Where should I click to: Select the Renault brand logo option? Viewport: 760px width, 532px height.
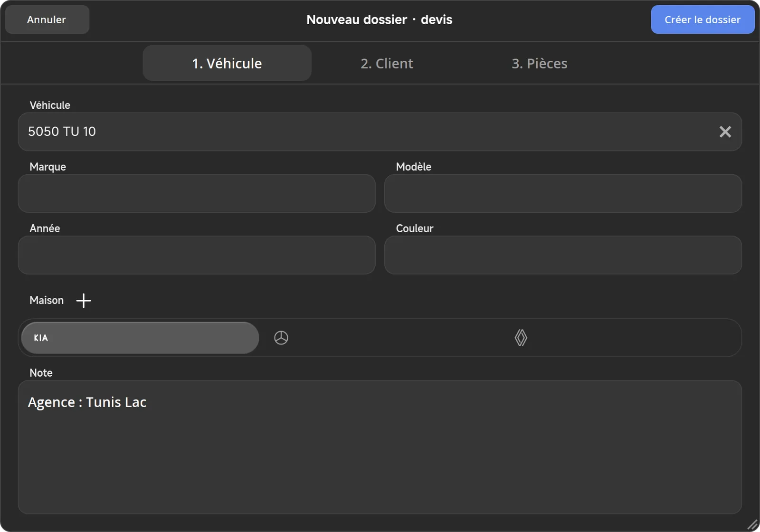[x=521, y=338]
